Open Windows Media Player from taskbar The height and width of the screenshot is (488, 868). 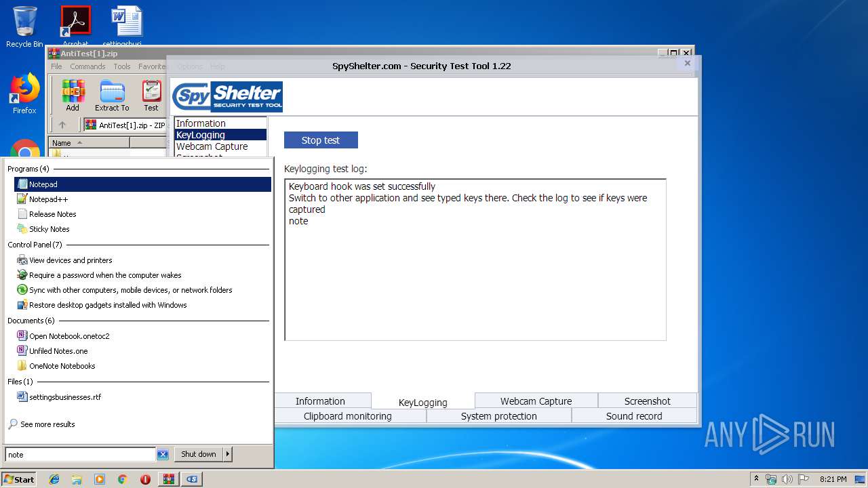[100, 479]
